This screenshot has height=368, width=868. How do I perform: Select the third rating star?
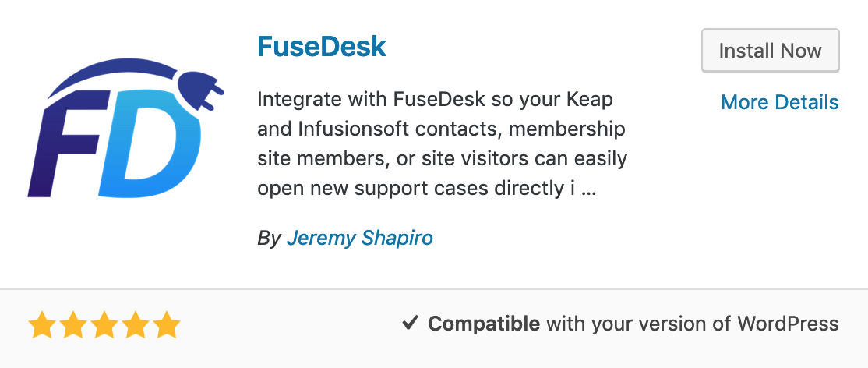(104, 325)
